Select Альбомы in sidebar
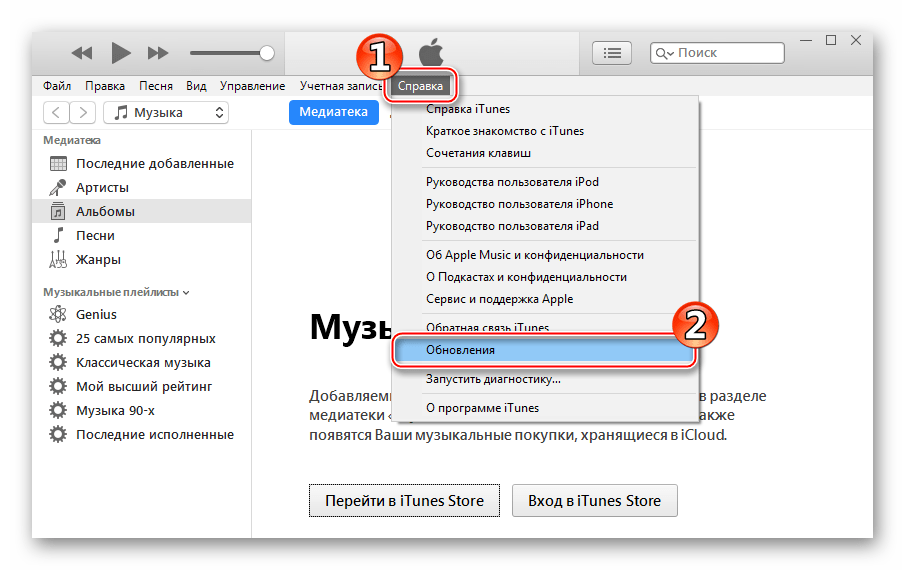The width and height of the screenshot is (905, 570). [141, 212]
